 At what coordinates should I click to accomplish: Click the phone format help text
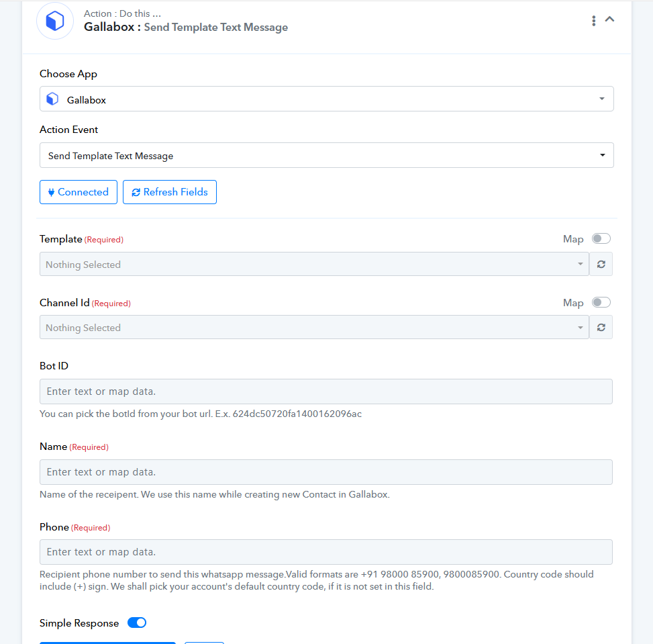pyautogui.click(x=317, y=580)
